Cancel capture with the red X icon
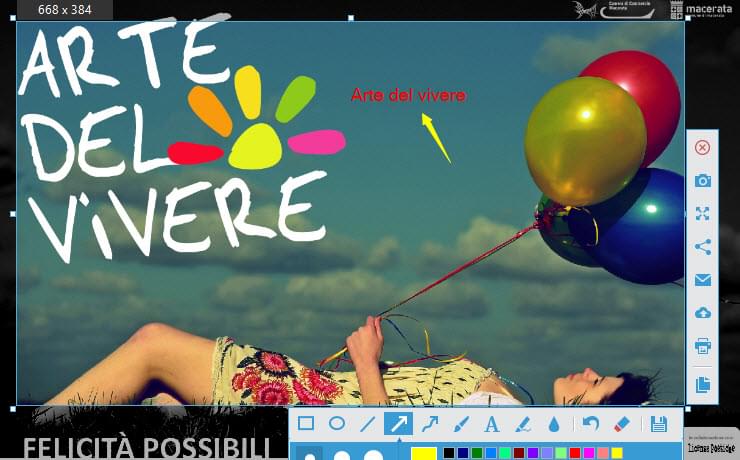Image resolution: width=740 pixels, height=460 pixels. tap(702, 148)
